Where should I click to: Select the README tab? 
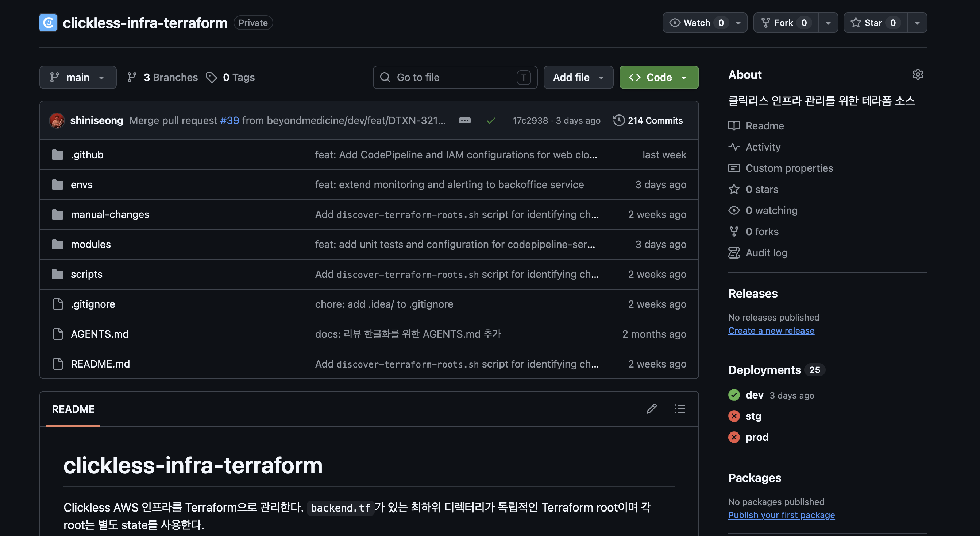click(73, 409)
